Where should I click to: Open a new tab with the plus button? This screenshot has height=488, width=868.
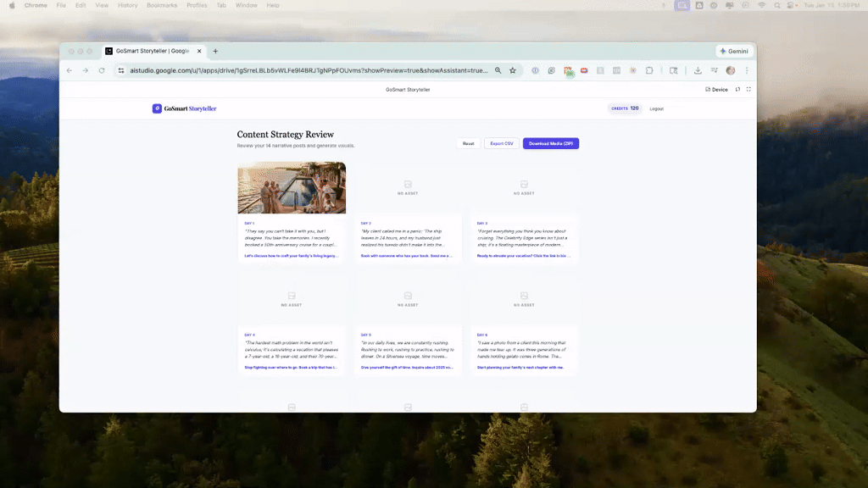pyautogui.click(x=215, y=51)
